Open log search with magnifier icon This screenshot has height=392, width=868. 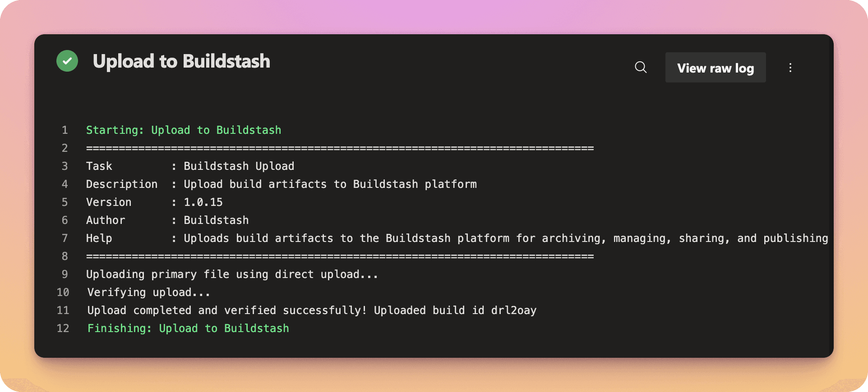(641, 68)
